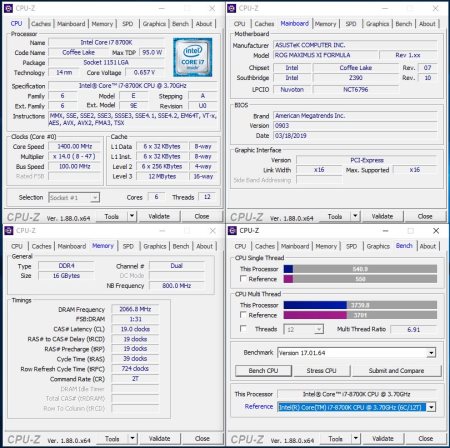The image size is (450, 448).
Task: Click the CAS# Latency 19.0 clocks value
Action: point(135,329)
